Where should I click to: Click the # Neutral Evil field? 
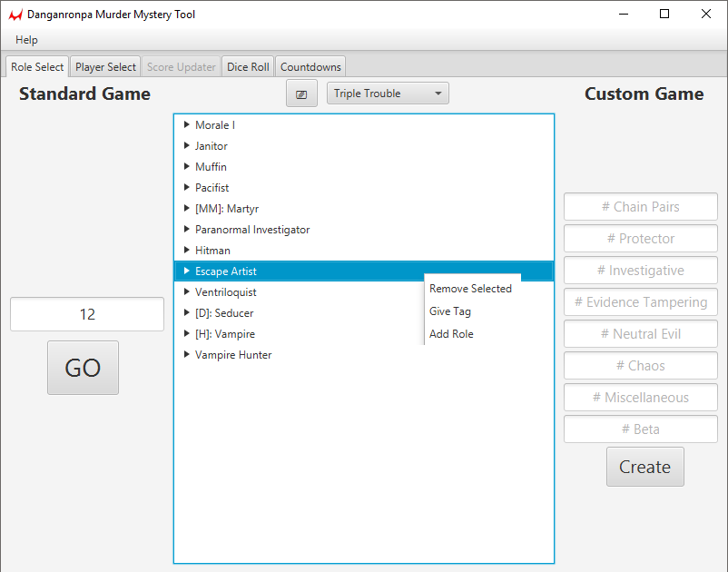click(641, 334)
